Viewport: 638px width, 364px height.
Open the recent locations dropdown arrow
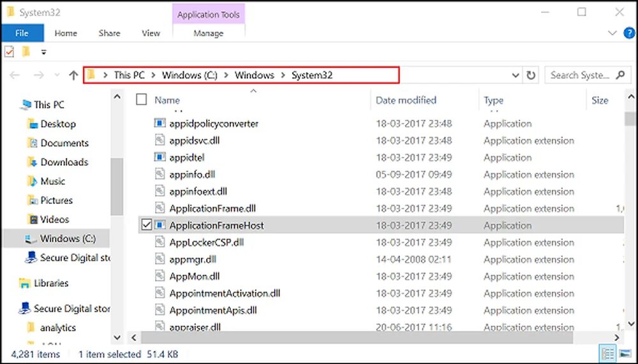(x=57, y=75)
